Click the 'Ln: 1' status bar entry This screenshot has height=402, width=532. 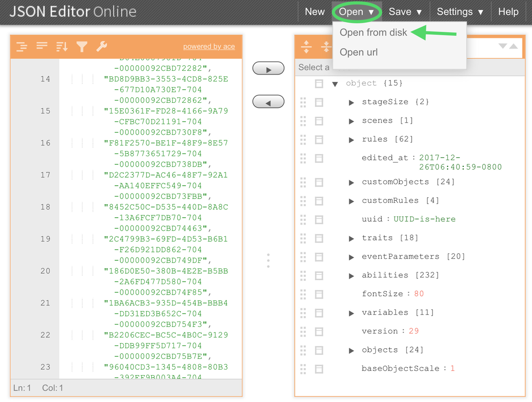[x=22, y=388]
